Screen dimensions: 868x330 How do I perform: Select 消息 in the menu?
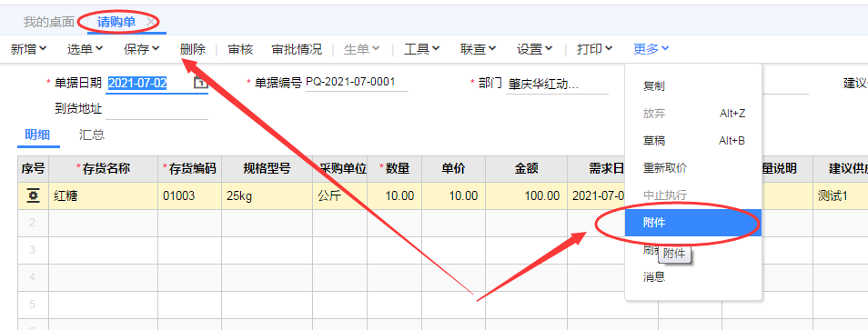tap(693, 277)
